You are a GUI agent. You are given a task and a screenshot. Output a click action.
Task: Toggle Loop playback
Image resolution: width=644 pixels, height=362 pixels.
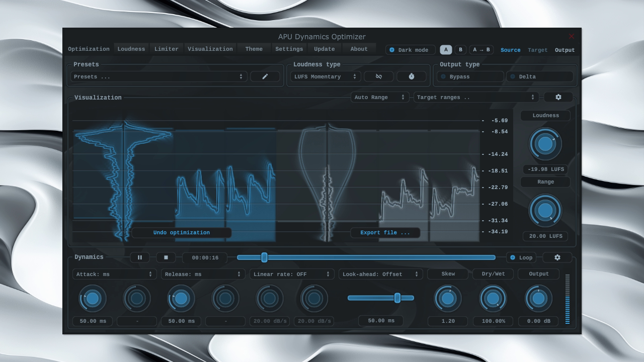tap(521, 257)
